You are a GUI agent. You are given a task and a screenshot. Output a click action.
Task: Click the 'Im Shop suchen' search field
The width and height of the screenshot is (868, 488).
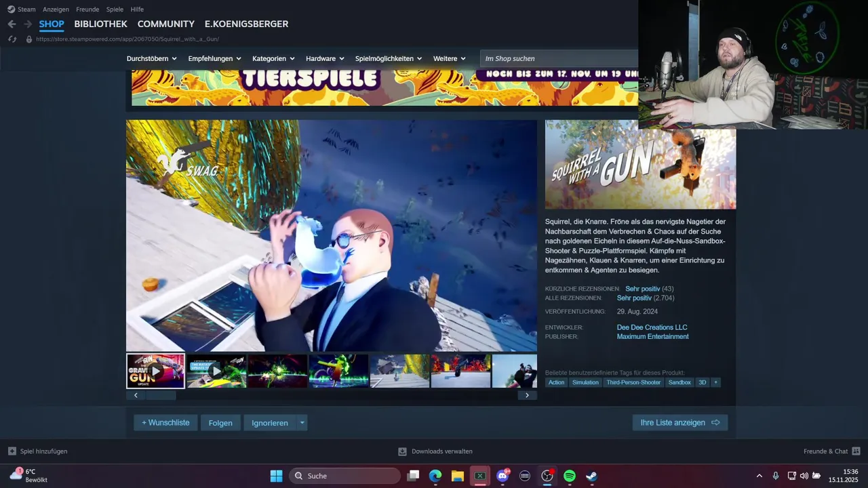[559, 58]
